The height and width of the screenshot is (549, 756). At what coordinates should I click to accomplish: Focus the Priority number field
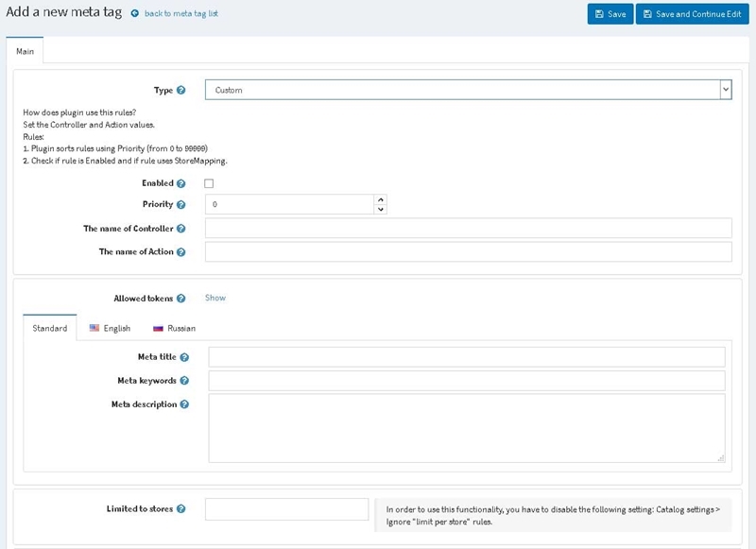point(290,204)
